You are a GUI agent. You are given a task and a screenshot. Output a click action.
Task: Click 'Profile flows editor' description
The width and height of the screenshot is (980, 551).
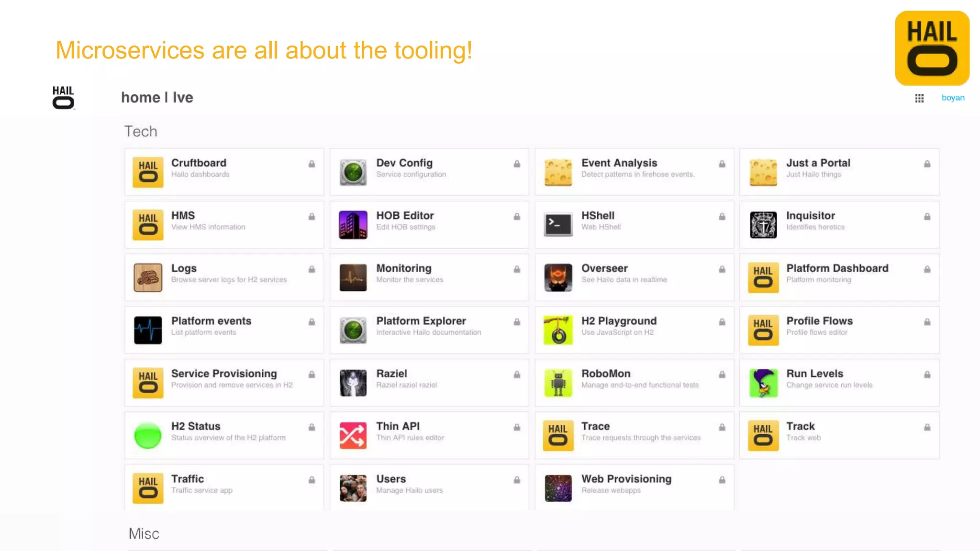816,332
